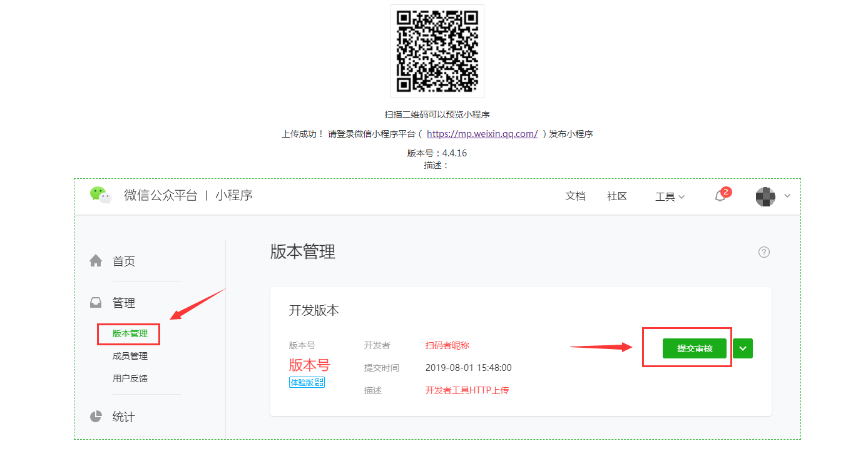Go to 首页 in the sidebar
This screenshot has width=868, height=451.
124,261
